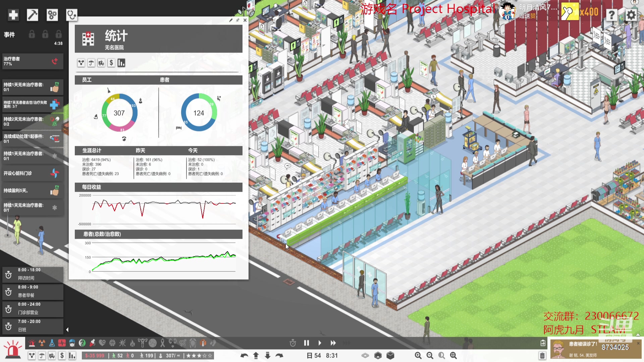
Task: Select the 连续成功处理1起事件 objective
Action: click(33, 139)
